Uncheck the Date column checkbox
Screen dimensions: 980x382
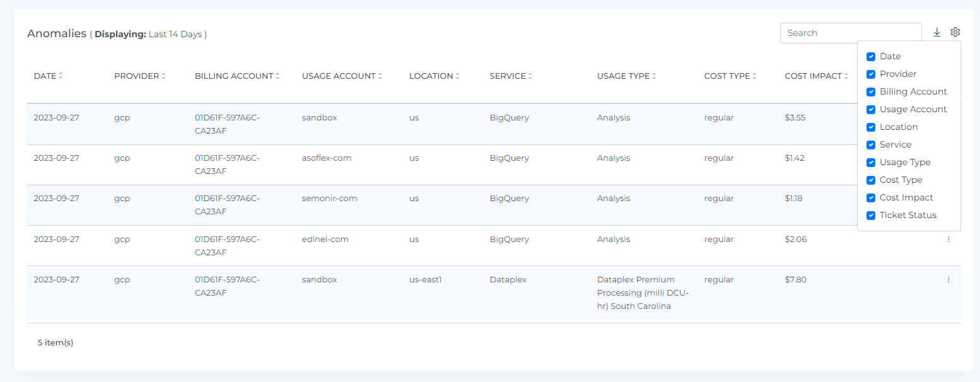[x=871, y=57]
